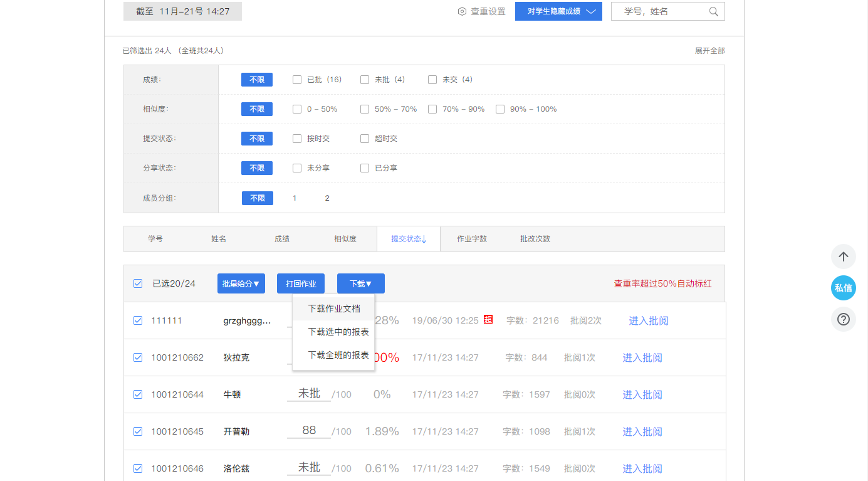Choose 下载全班的报表 from the menu

pos(334,355)
